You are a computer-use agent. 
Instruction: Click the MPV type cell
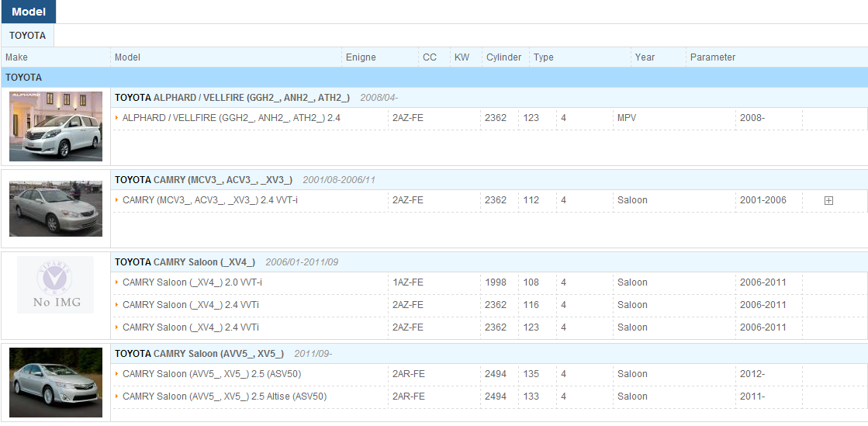point(628,118)
